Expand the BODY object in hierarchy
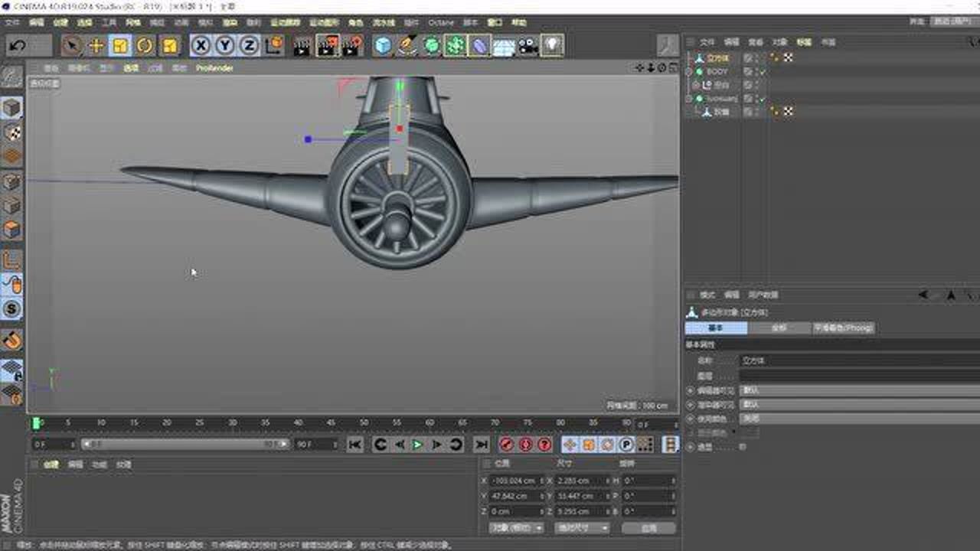 (x=689, y=71)
